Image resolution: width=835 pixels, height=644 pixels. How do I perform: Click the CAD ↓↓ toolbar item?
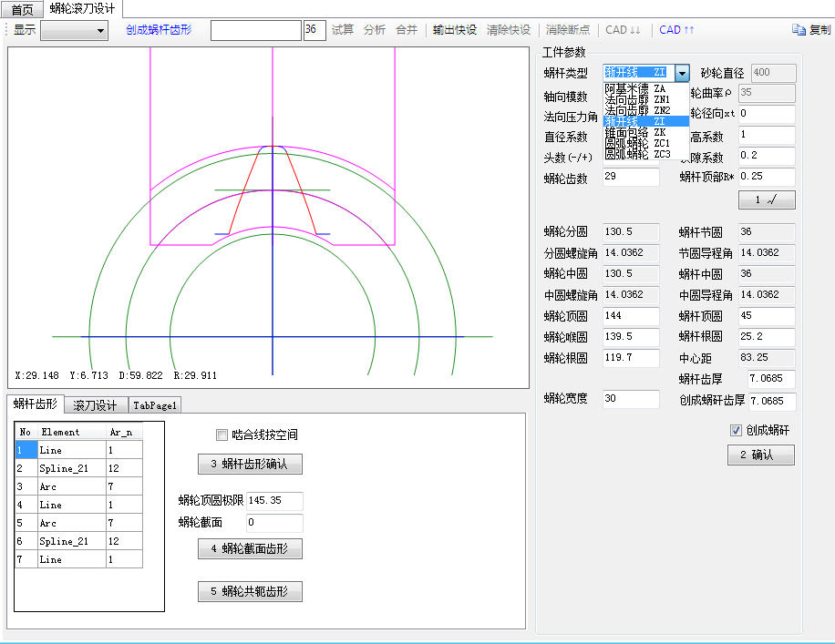(x=623, y=30)
